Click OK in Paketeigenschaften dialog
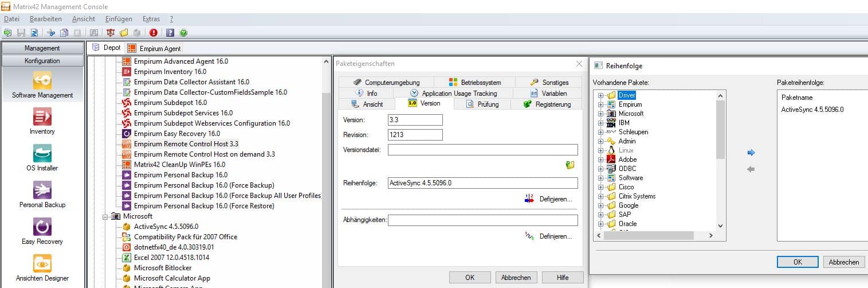Image resolution: width=868 pixels, height=288 pixels. point(470,278)
